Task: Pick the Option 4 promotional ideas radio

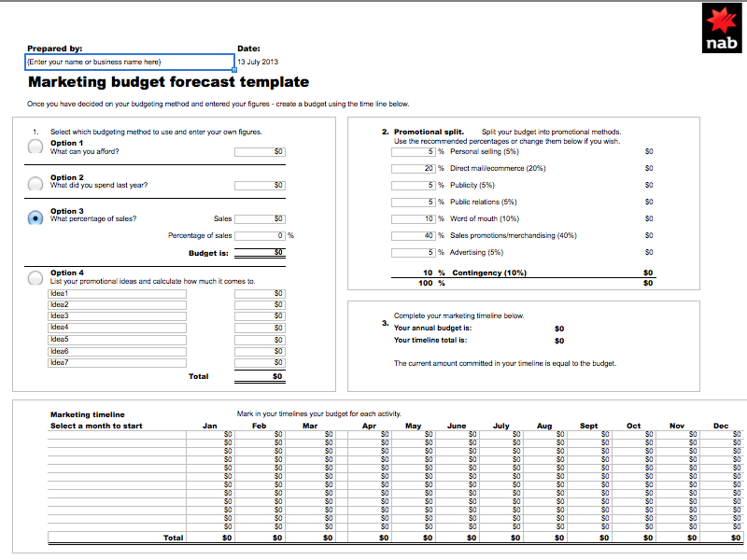Action: pos(35,277)
